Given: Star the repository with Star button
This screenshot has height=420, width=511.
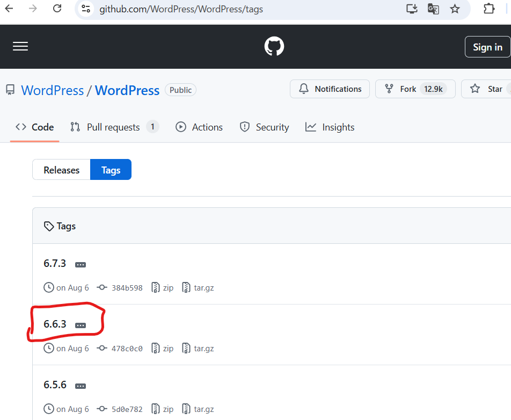Looking at the screenshot, I should tap(486, 89).
